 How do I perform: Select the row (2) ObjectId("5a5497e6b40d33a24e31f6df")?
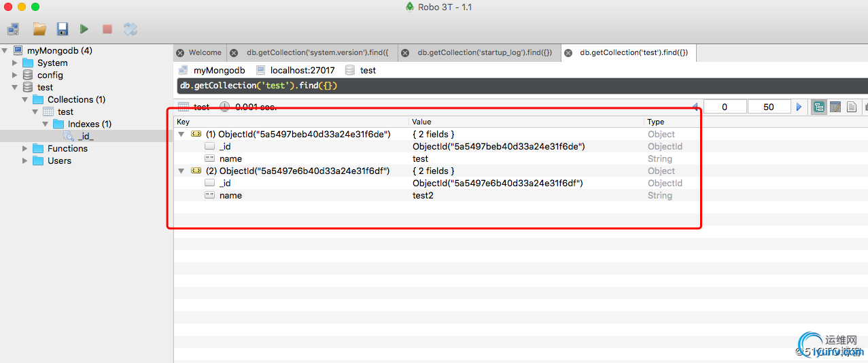pyautogui.click(x=297, y=171)
